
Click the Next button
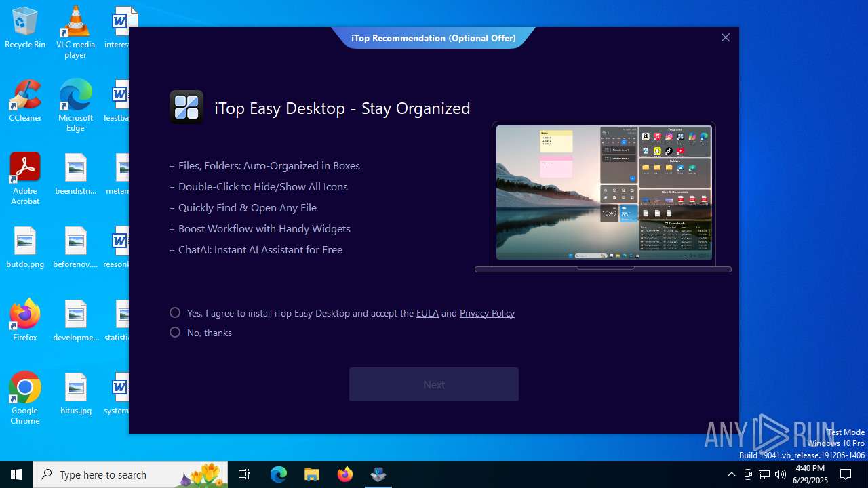[x=434, y=384]
